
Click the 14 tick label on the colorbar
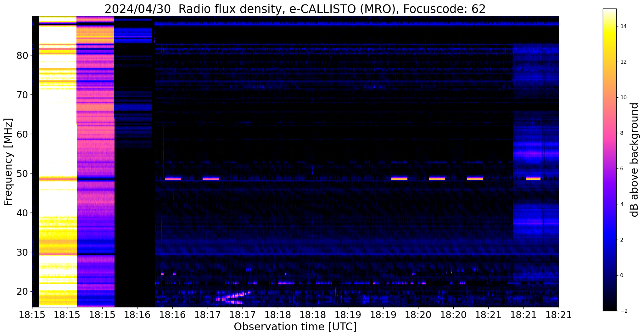[623, 26]
